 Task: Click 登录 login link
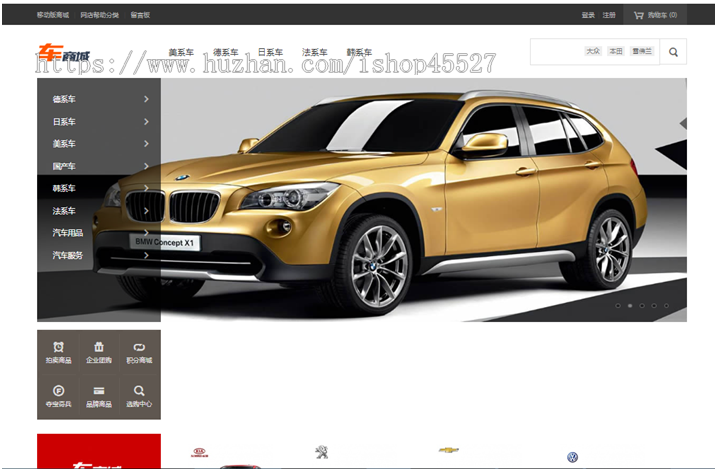coord(588,15)
